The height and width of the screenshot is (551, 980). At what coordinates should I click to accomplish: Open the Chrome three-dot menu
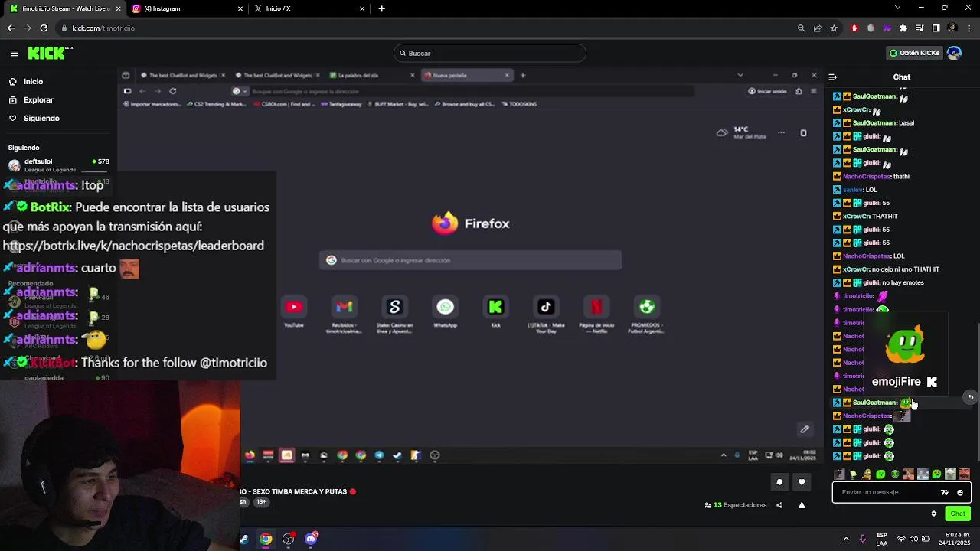(x=969, y=28)
